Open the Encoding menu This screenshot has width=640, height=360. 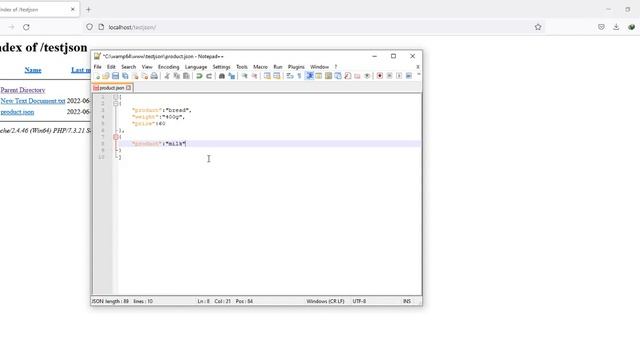(168, 67)
